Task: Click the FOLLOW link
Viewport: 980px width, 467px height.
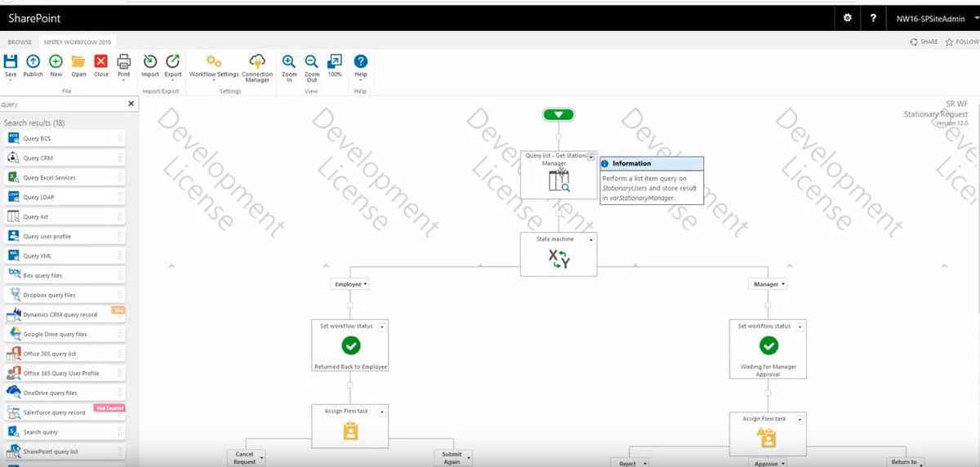Action: coord(960,42)
